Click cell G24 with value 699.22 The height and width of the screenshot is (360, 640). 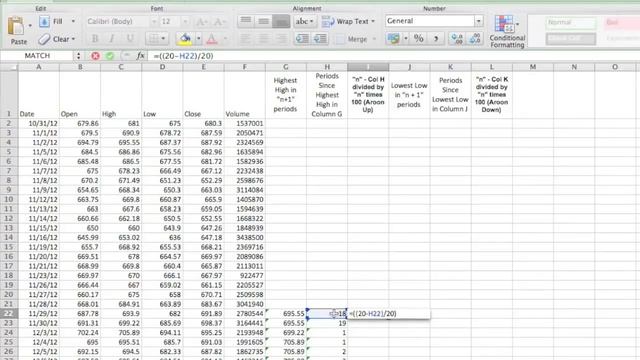[286, 333]
